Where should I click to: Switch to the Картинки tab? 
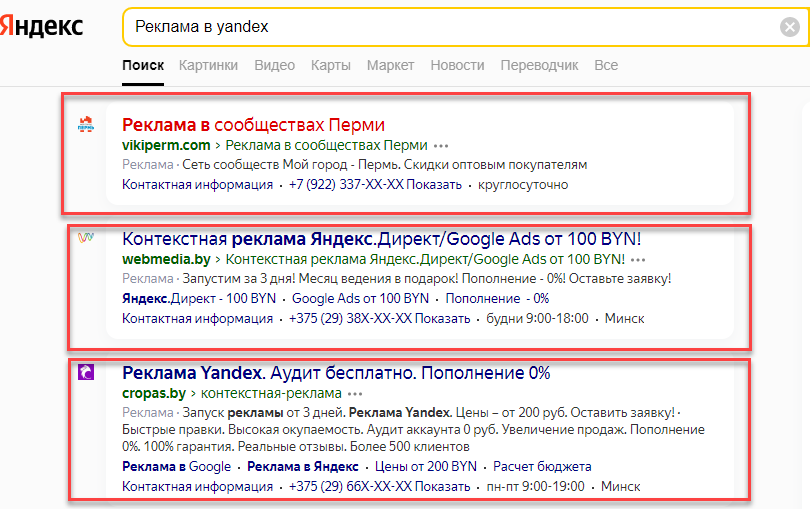(x=208, y=66)
